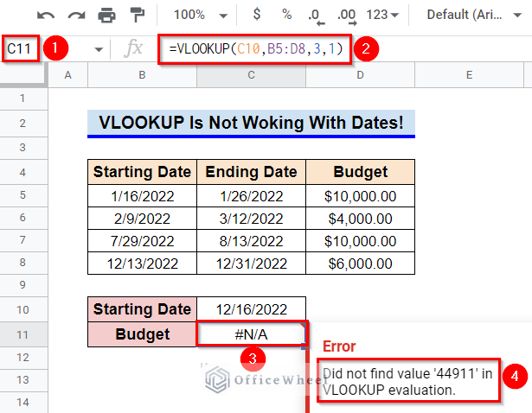Image resolution: width=532 pixels, height=413 pixels.
Task: Open the Name box dropdown arrow
Action: tap(99, 50)
